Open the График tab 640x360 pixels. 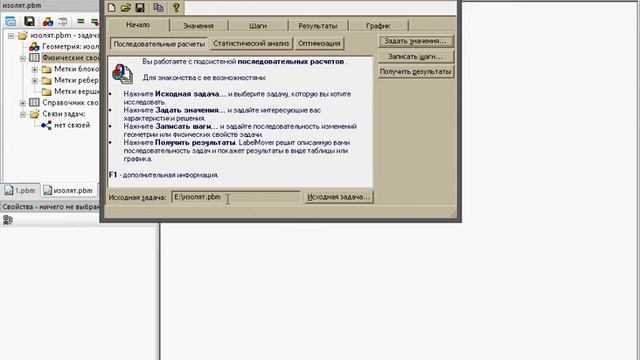[x=378, y=26]
